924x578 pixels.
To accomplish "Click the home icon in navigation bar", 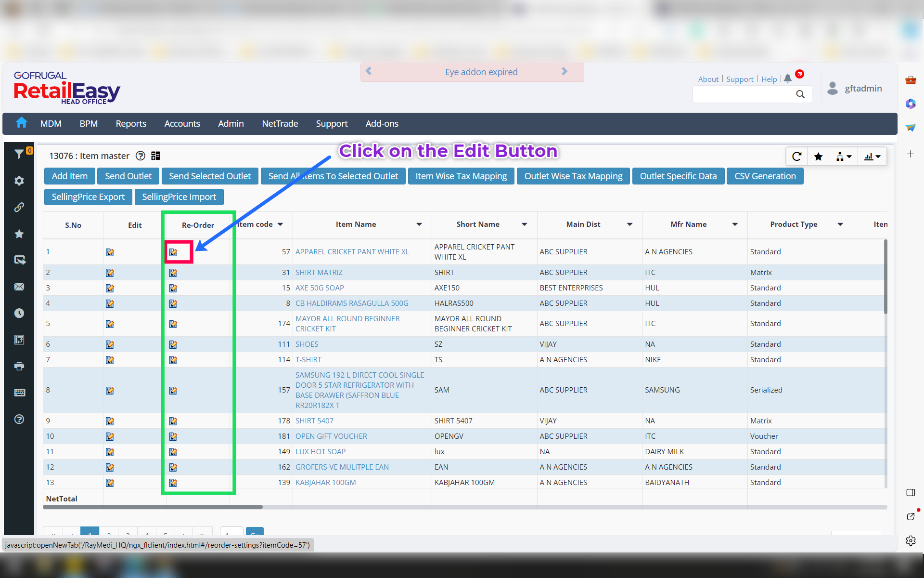I will (x=21, y=123).
